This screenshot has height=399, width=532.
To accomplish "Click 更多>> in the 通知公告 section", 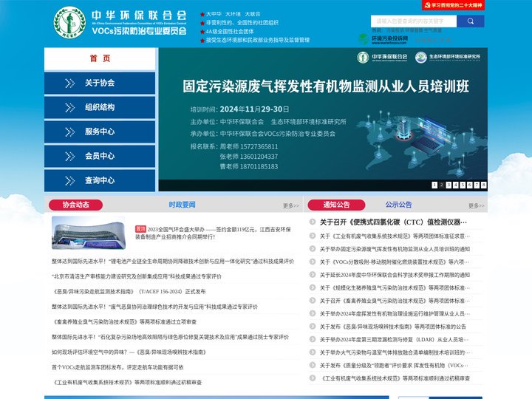I will pos(477,205).
